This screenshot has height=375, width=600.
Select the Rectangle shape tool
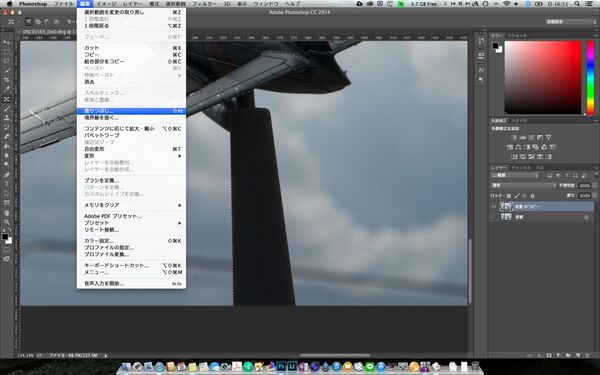point(7,203)
